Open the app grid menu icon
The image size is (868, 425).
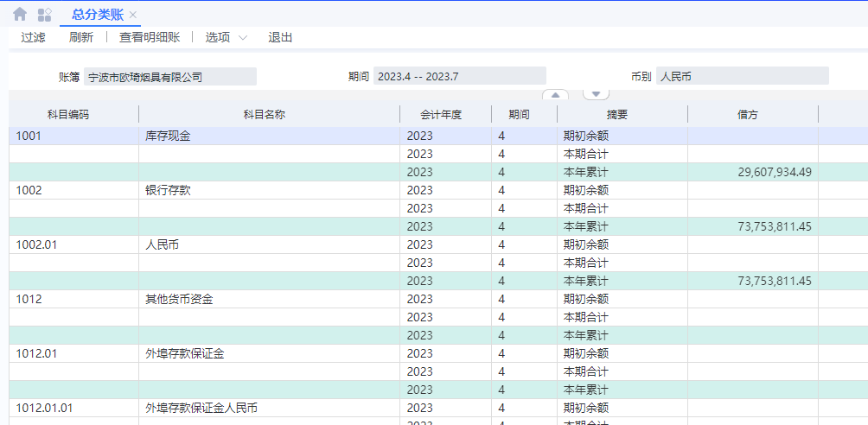coord(45,14)
